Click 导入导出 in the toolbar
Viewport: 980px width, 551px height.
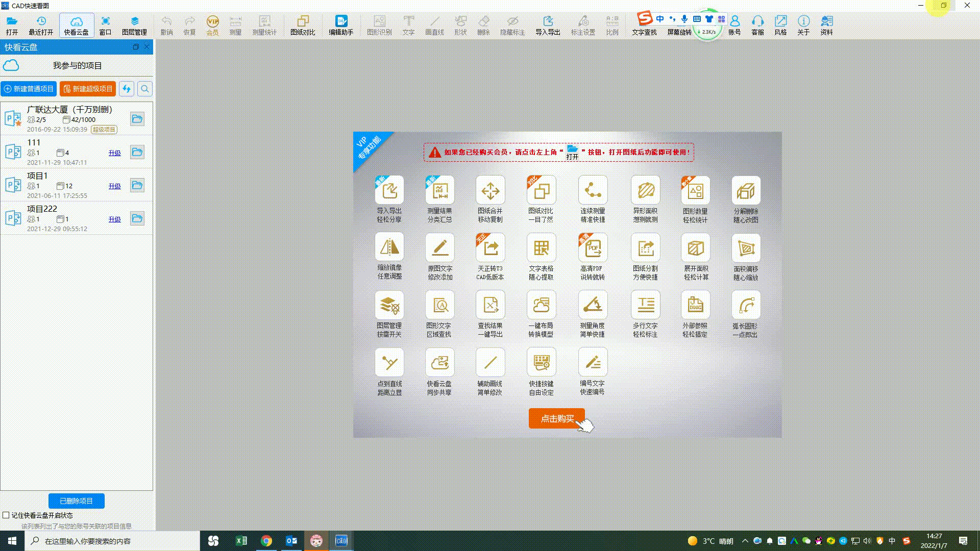(x=548, y=25)
